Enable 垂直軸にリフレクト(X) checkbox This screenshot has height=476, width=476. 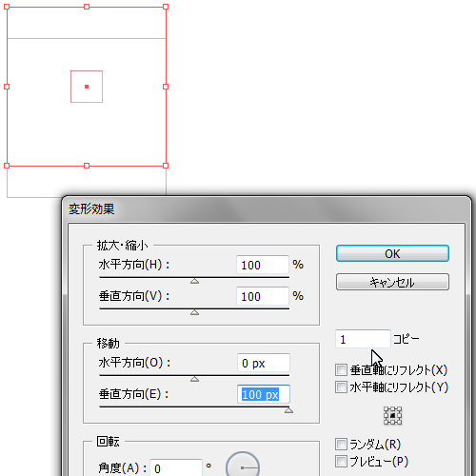click(x=341, y=369)
